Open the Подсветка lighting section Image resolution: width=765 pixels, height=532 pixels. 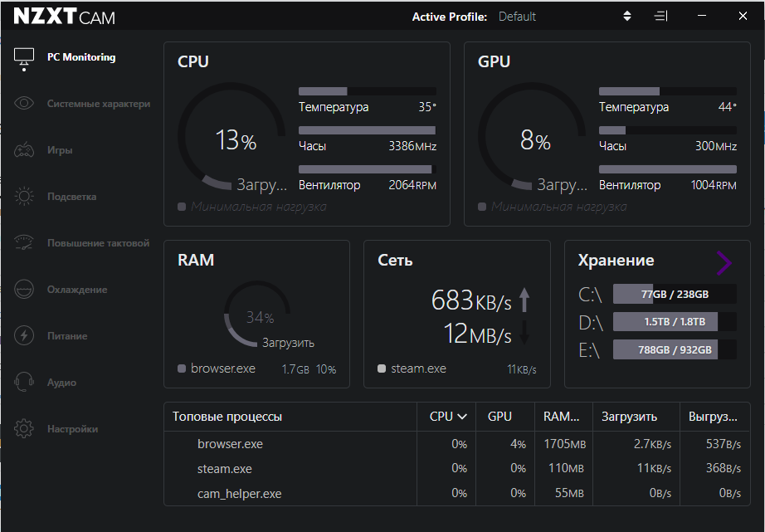(x=71, y=197)
